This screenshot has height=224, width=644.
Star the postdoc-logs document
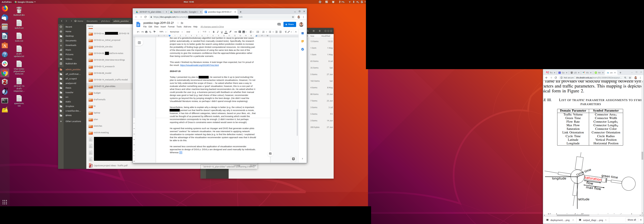coord(178,23)
